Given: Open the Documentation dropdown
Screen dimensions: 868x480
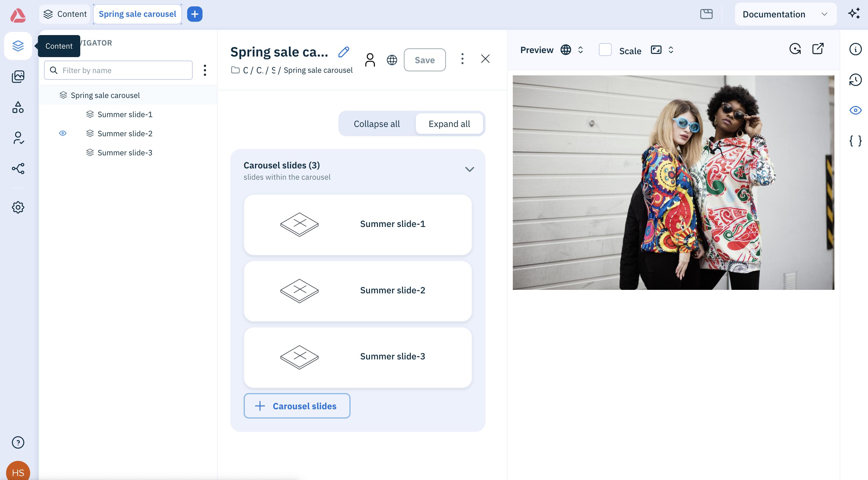Looking at the screenshot, I should pos(785,14).
